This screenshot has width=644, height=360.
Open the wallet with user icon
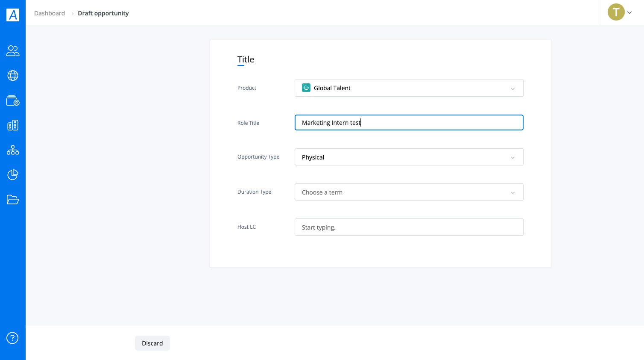pos(13,100)
